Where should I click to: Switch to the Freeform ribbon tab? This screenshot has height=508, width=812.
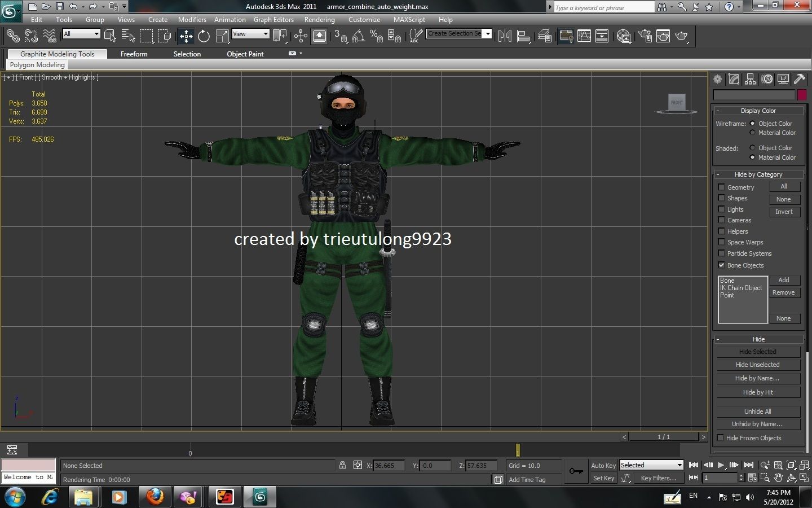(134, 54)
